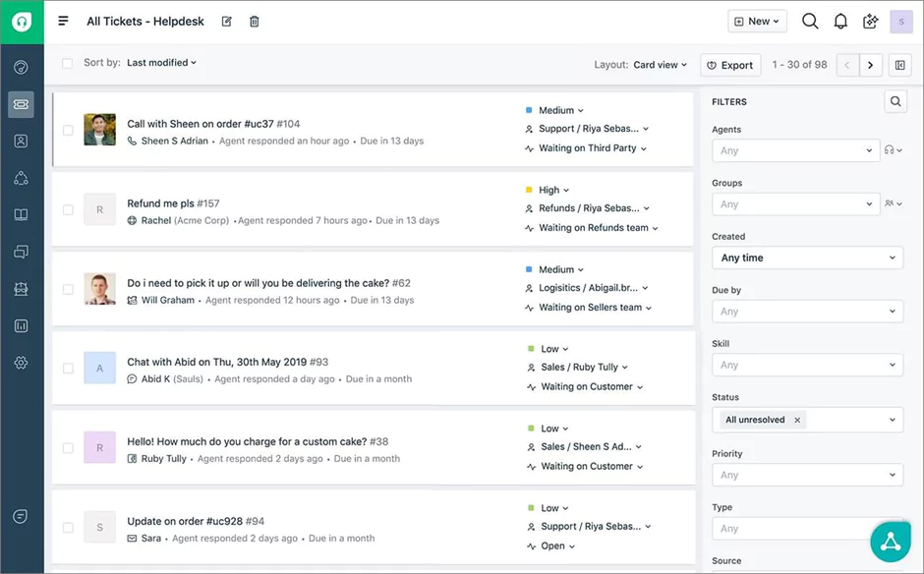Select all tickets using the top checkbox
The height and width of the screenshot is (574, 924).
tap(67, 62)
